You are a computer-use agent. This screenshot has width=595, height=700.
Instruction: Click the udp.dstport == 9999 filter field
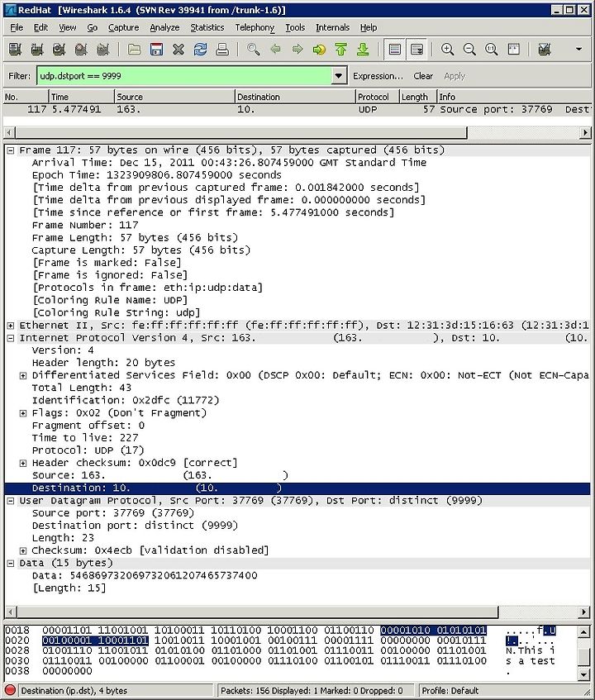pos(184,76)
